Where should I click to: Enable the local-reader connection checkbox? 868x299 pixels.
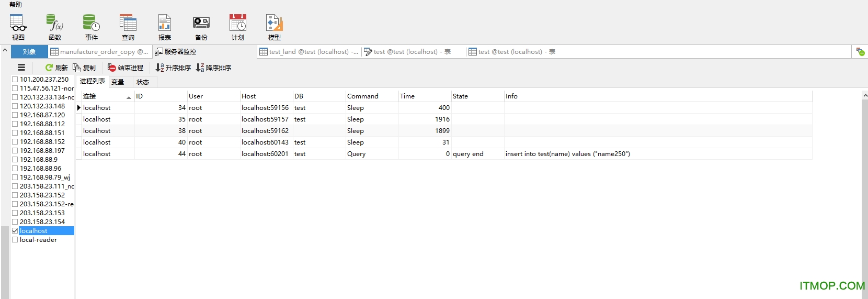coord(15,240)
